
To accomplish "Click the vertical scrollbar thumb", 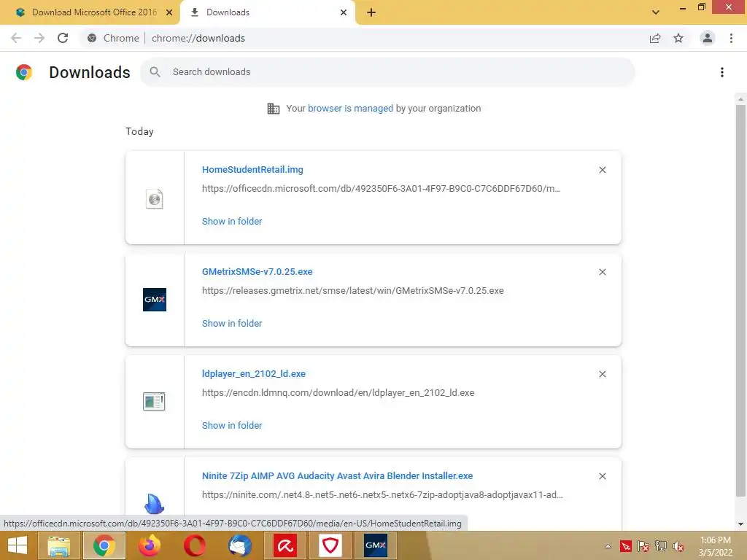I will (740, 300).
